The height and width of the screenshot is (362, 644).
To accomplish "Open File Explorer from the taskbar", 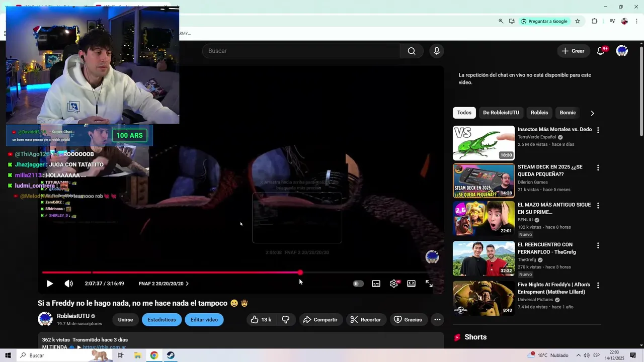I will (x=137, y=355).
